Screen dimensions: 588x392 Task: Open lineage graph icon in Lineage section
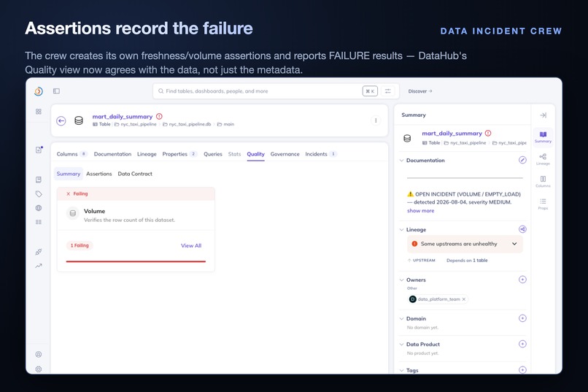522,229
